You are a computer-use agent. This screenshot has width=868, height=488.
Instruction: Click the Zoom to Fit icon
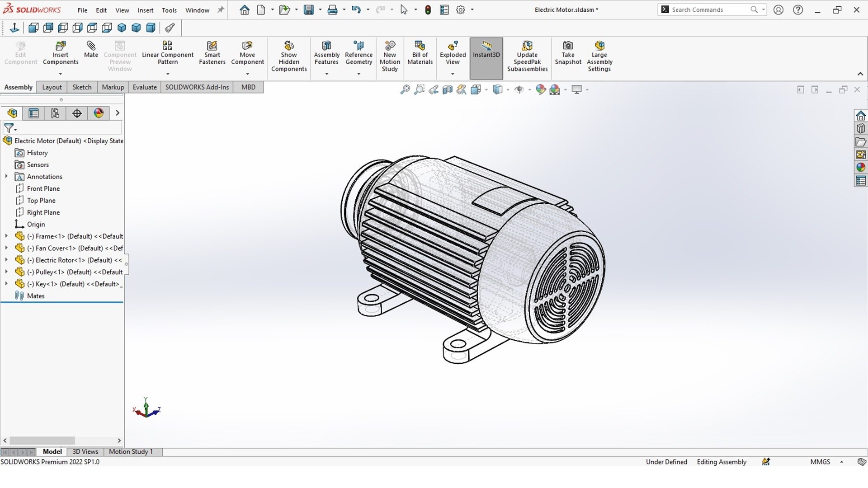coord(405,89)
